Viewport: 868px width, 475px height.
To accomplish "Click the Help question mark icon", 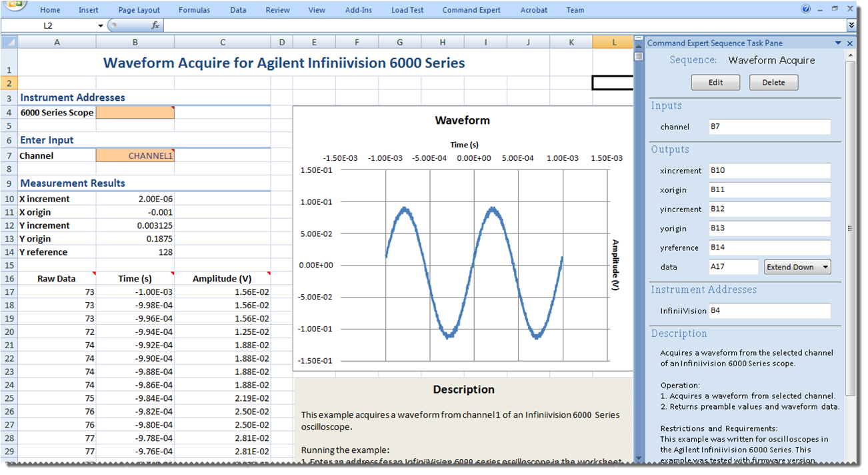I will point(806,9).
